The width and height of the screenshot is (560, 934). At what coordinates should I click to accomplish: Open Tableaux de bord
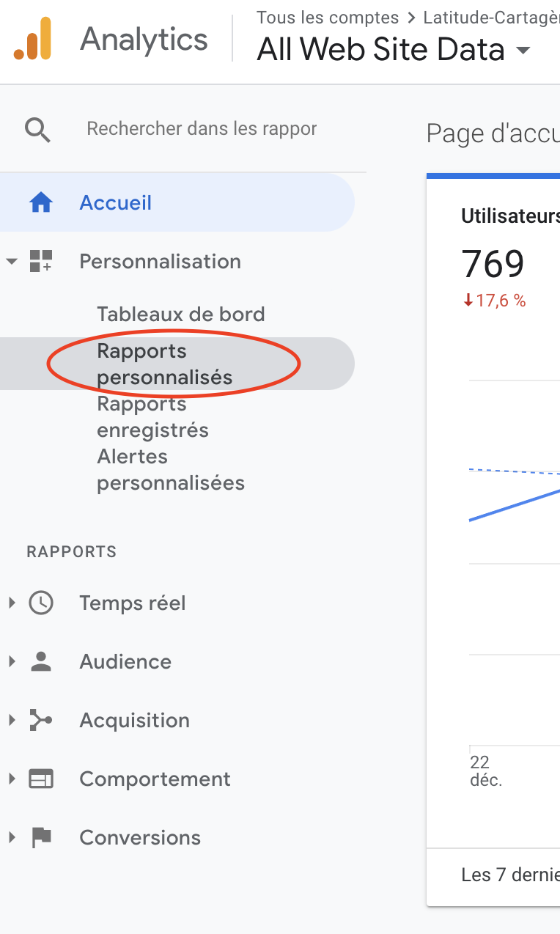[x=180, y=315]
